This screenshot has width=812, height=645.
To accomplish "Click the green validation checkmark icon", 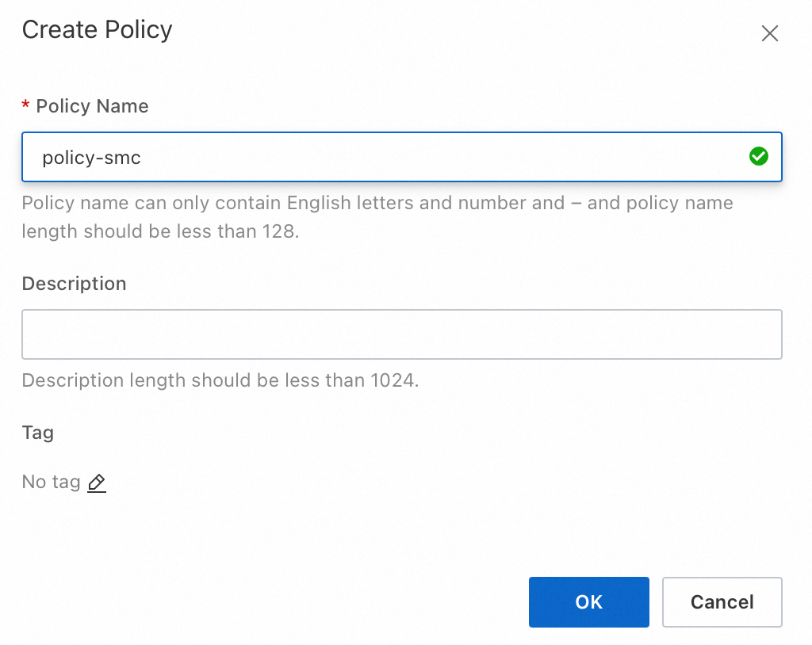I will (758, 157).
